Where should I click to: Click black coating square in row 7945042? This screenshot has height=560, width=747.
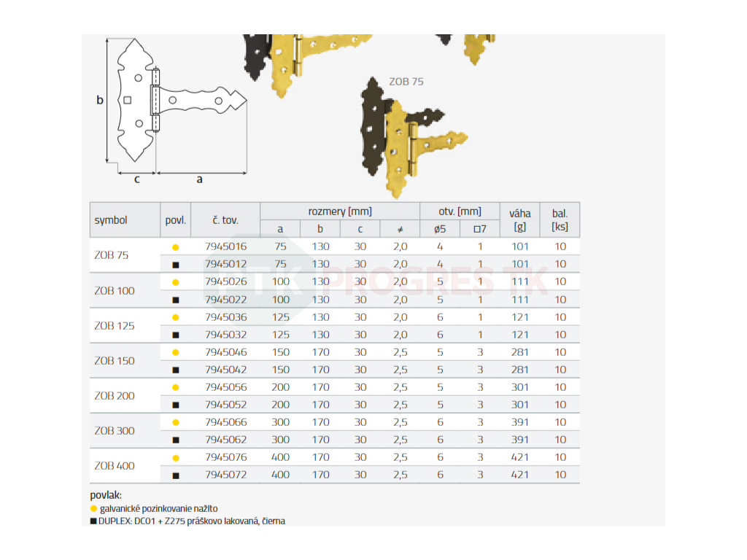pyautogui.click(x=176, y=370)
